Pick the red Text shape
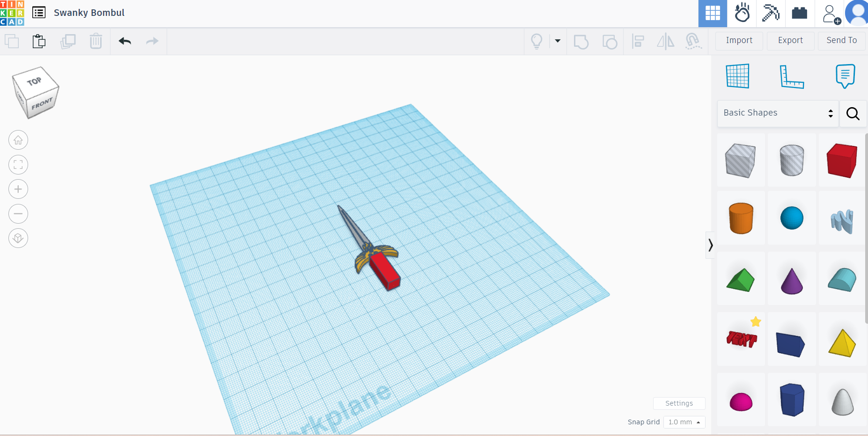Screen dimensions: 868x436 [x=741, y=339]
